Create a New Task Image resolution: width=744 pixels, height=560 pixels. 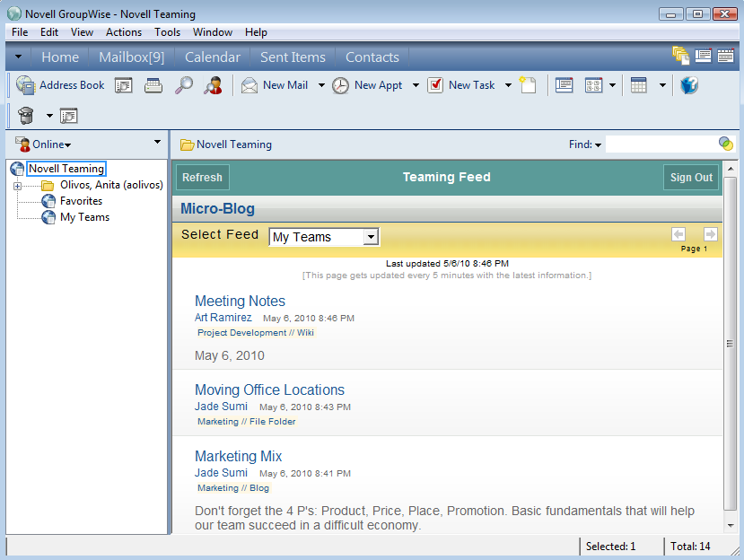point(461,85)
